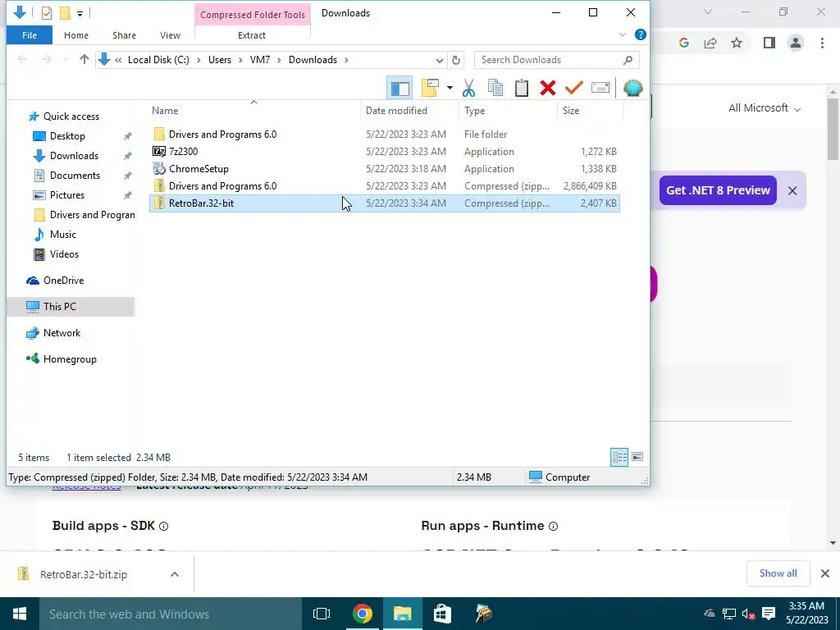Open the Share ribbon tab
This screenshot has height=630, width=840.
click(x=124, y=35)
